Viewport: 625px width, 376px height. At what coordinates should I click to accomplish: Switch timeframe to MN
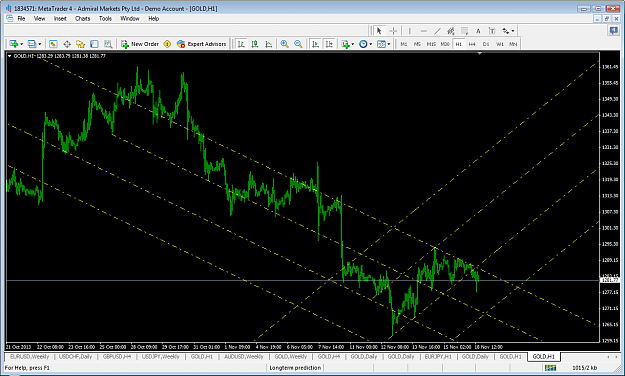pos(513,44)
